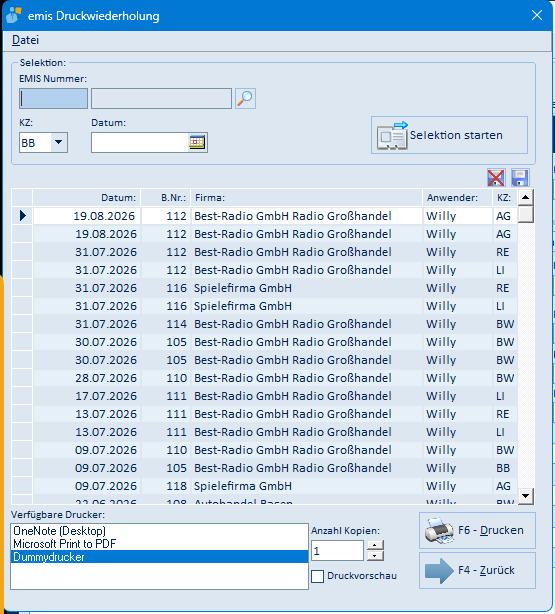Click scroll up arrow of table scrollbar

[526, 197]
